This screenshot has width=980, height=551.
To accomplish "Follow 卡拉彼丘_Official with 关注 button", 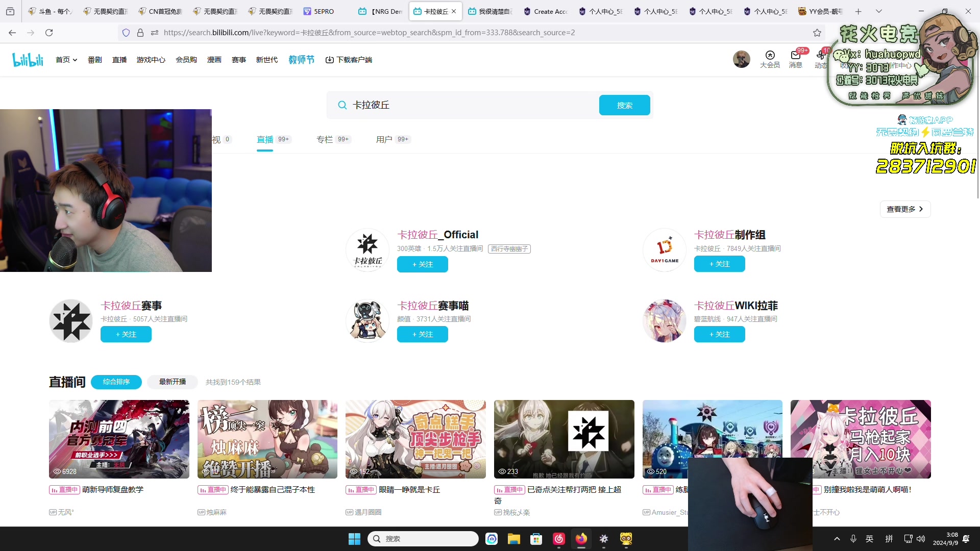I will point(423,264).
